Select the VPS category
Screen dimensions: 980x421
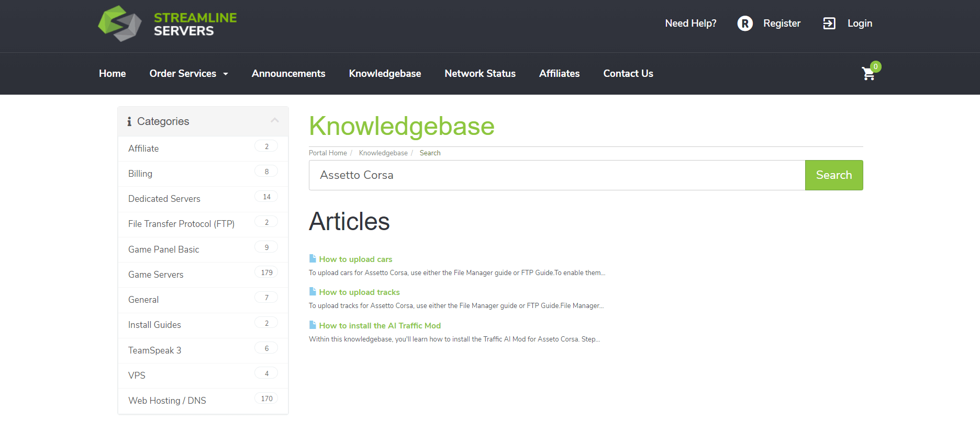click(x=203, y=376)
